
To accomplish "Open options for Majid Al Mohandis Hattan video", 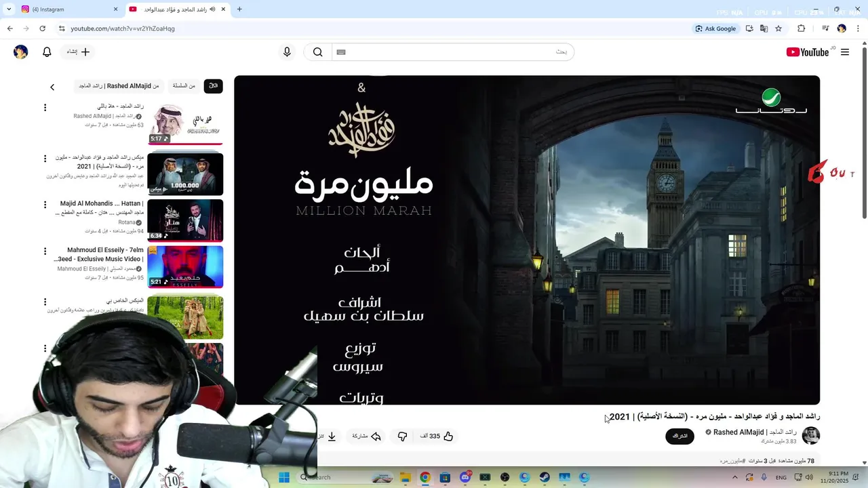I will point(45,205).
